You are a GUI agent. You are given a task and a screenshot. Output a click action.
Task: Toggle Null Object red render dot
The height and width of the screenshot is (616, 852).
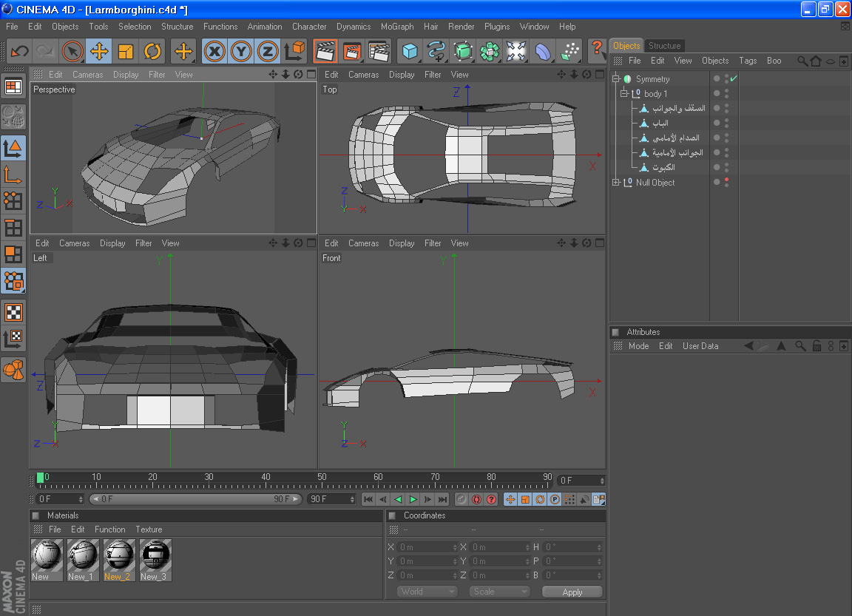click(x=727, y=180)
